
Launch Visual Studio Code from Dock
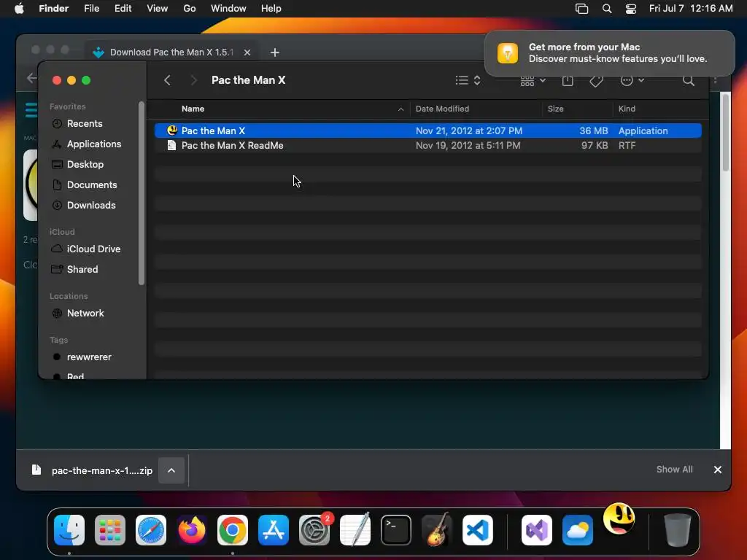point(477,530)
